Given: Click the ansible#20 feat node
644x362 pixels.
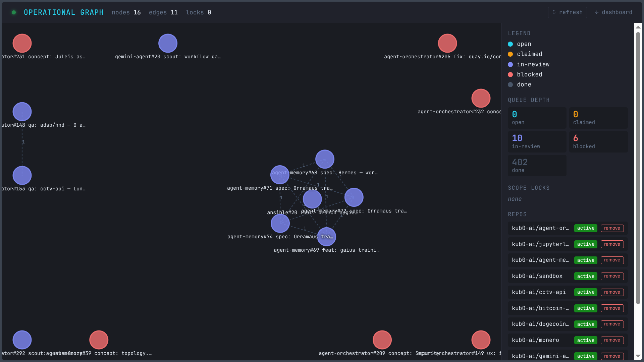Looking at the screenshot, I should 312,199.
